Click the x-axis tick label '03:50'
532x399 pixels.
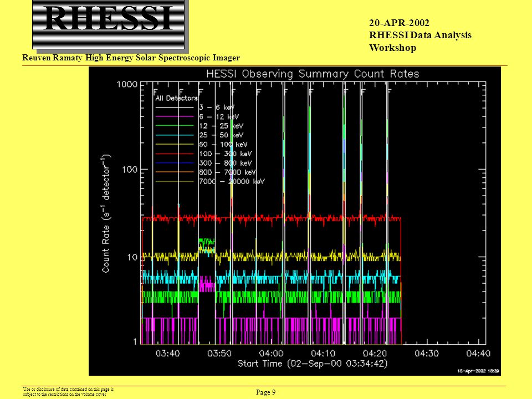tap(219, 354)
